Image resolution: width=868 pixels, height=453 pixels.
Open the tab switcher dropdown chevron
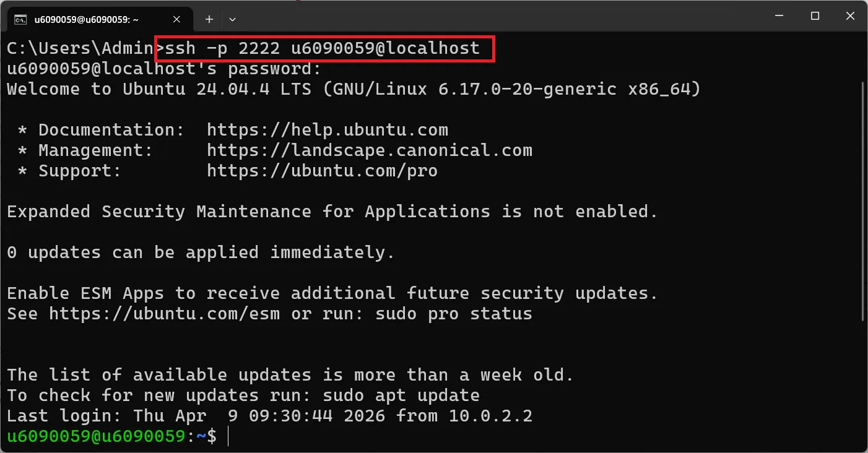pyautogui.click(x=232, y=19)
